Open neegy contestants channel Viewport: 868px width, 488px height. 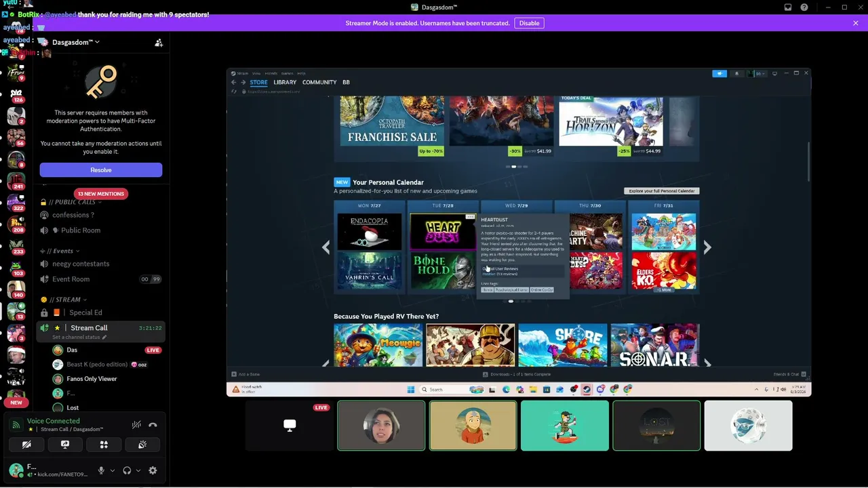101,264
